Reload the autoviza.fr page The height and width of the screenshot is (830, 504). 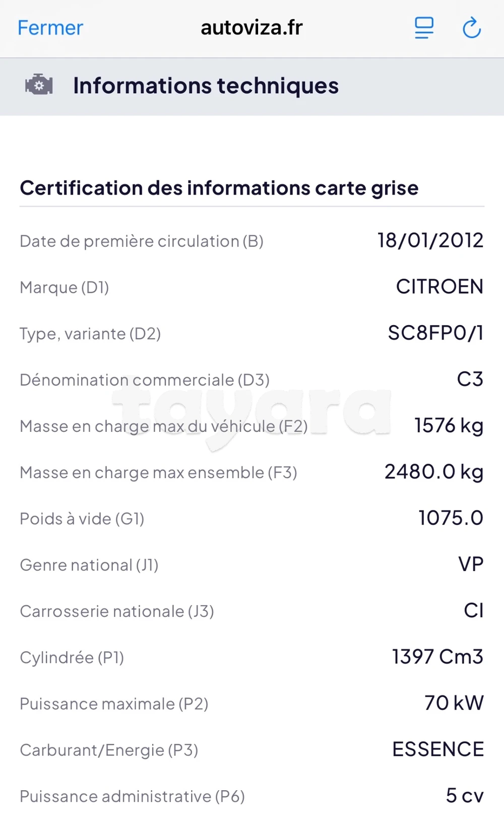(x=471, y=28)
